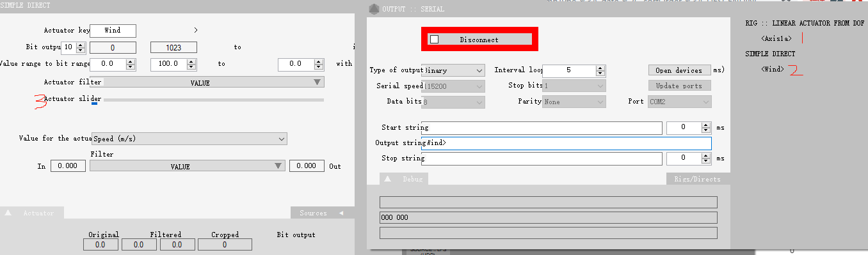Open the Filter VALUE dropdown between In and Out
868x255 pixels.
(188, 166)
